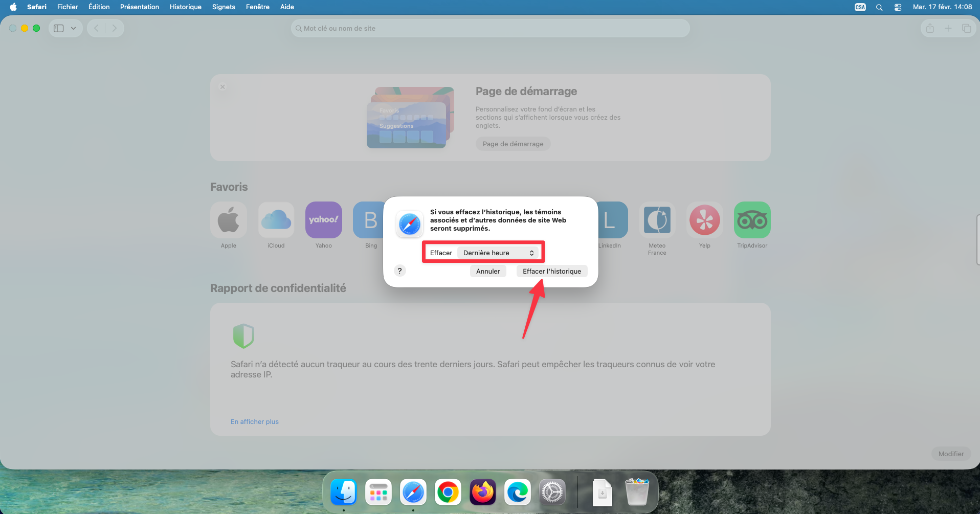
Task: Open the Meteo France favorite
Action: point(657,220)
